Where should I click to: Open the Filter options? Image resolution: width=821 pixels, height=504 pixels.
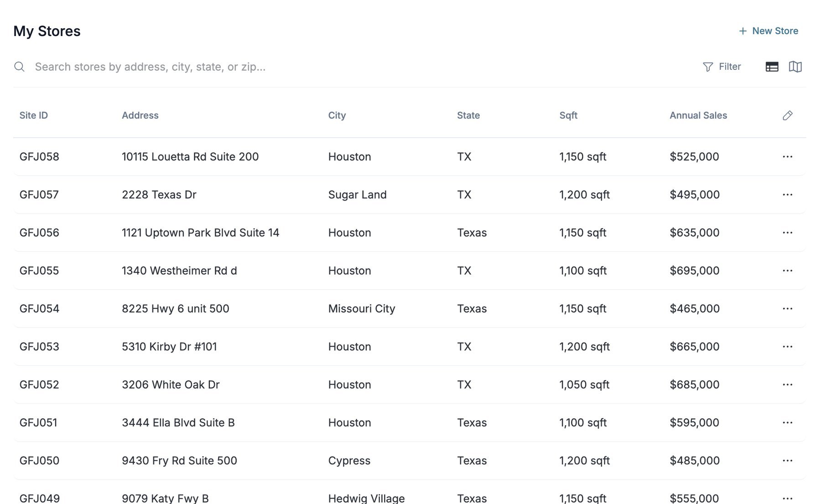click(722, 67)
